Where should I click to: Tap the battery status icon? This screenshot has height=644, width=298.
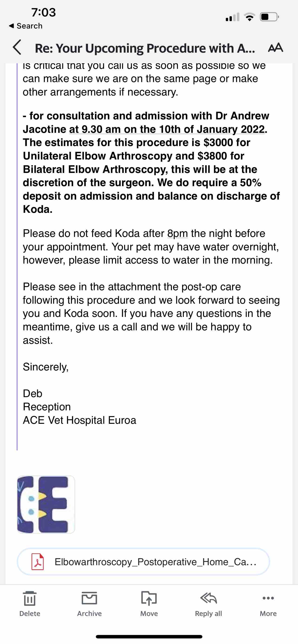tap(269, 17)
